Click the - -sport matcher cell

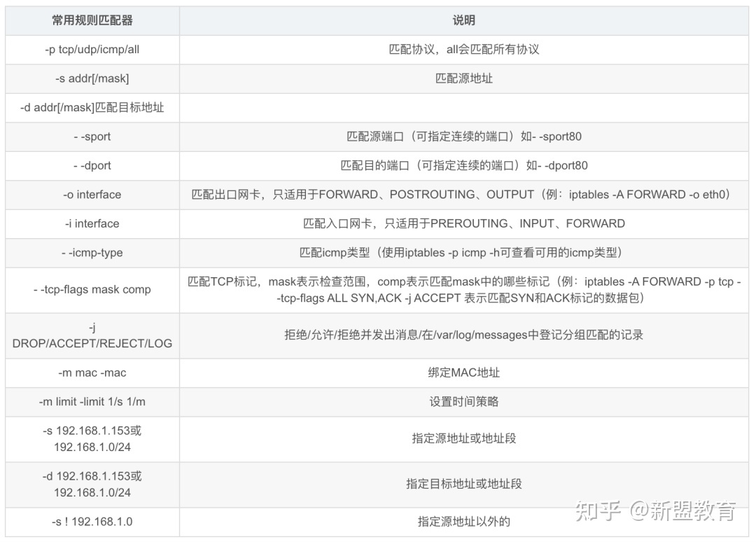[92, 137]
